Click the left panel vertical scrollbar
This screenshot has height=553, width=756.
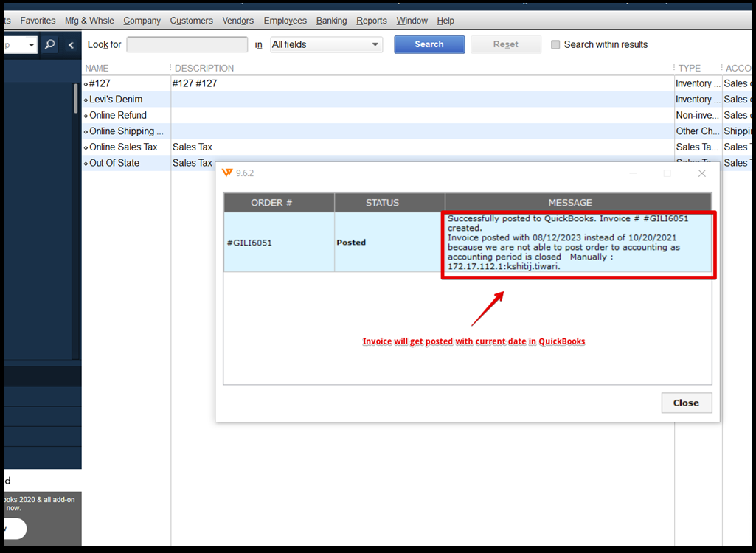click(75, 100)
